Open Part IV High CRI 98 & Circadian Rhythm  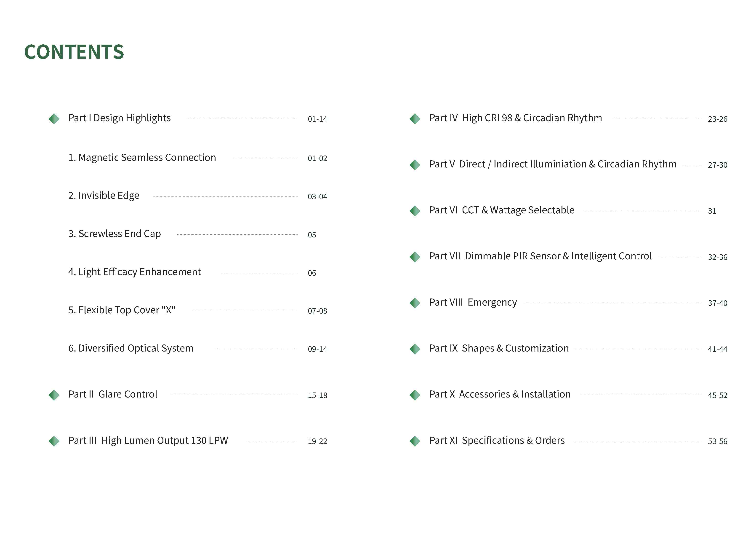pyautogui.click(x=516, y=118)
